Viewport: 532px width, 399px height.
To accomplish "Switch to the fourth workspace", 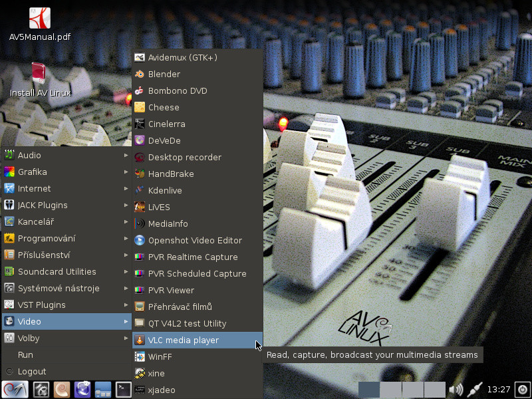I will 435,390.
